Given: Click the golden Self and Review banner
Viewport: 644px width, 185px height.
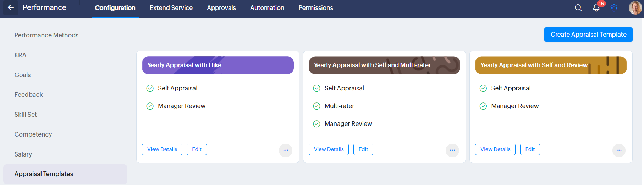Looking at the screenshot, I should click(551, 65).
